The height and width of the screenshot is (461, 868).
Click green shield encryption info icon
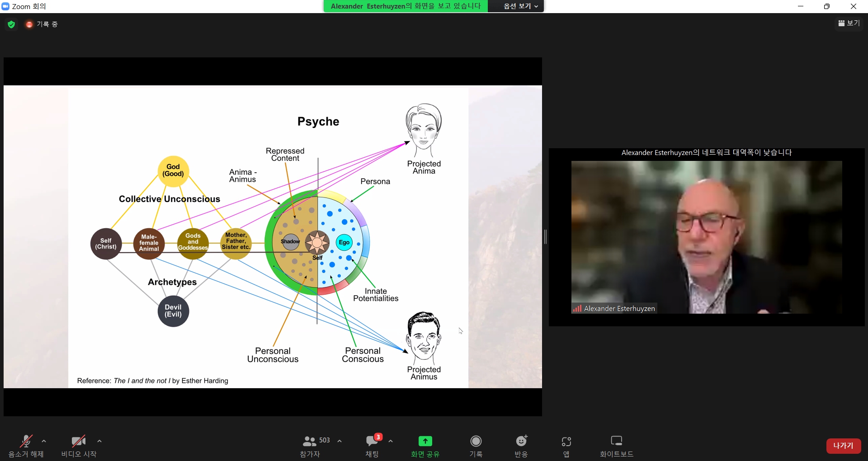11,24
